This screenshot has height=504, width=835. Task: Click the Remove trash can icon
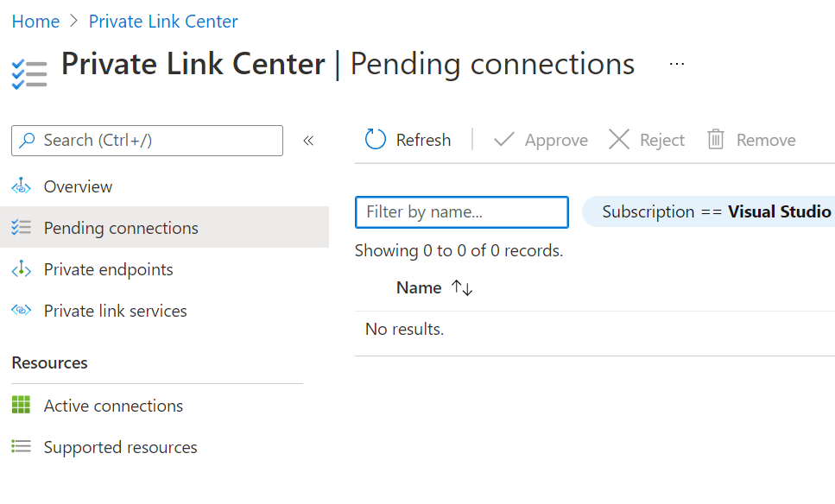[x=716, y=140]
